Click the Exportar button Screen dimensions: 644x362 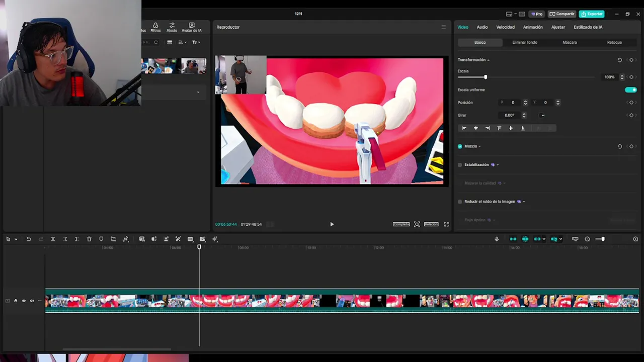point(592,14)
